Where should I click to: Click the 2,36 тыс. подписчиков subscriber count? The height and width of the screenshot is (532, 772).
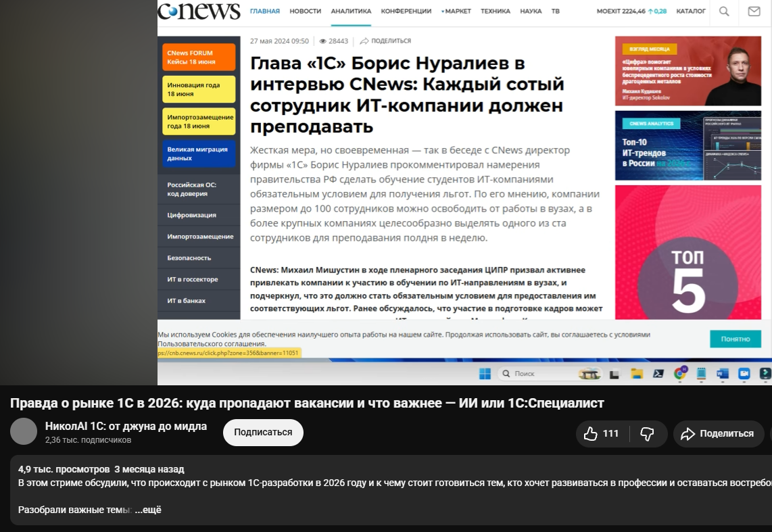tap(88, 440)
